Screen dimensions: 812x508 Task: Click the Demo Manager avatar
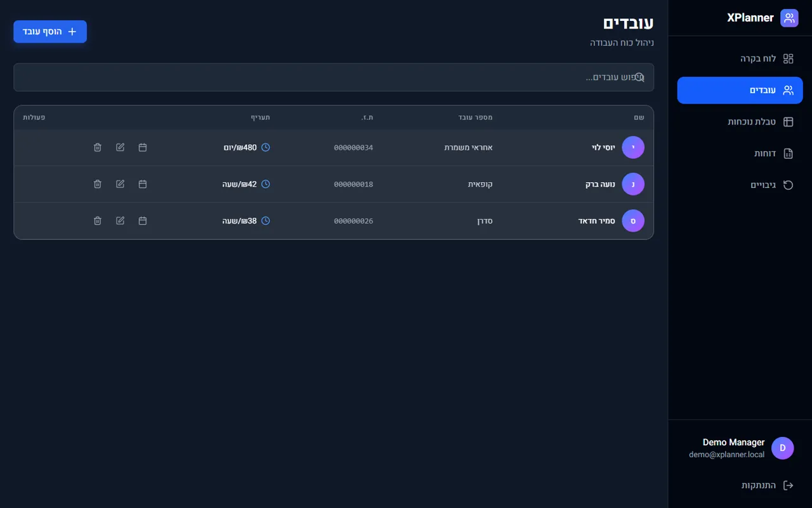[x=783, y=448]
